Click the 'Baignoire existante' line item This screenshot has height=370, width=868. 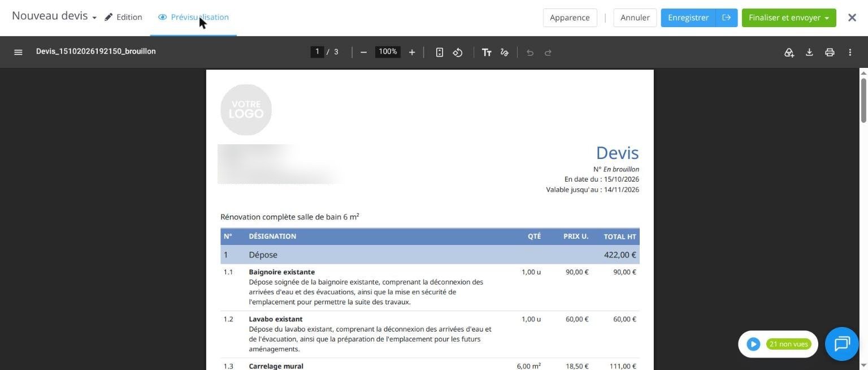click(430, 287)
